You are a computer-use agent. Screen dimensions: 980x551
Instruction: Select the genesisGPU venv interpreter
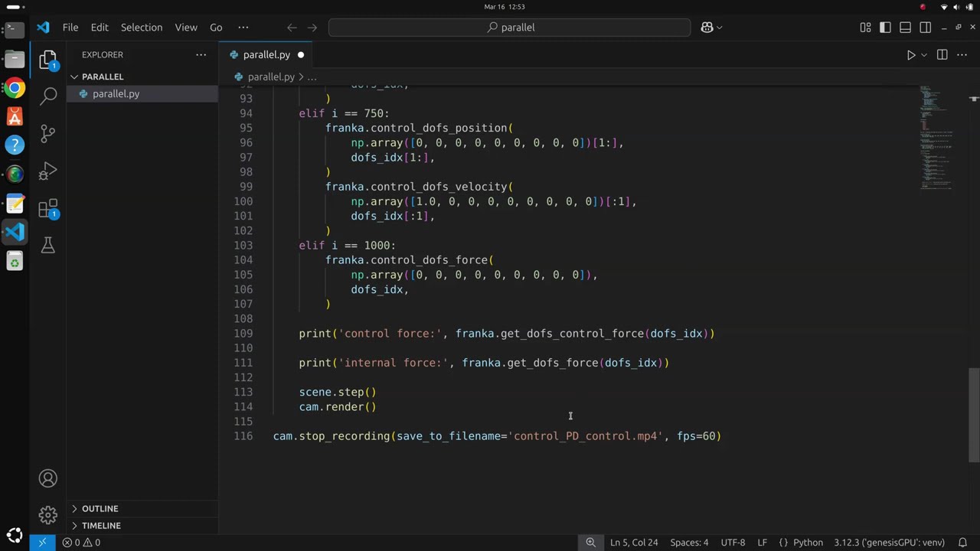pyautogui.click(x=889, y=543)
